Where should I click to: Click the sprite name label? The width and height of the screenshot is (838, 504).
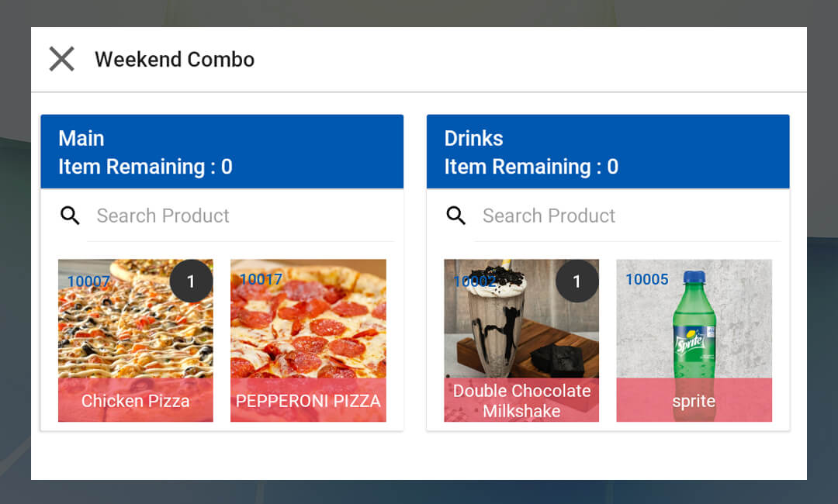694,401
